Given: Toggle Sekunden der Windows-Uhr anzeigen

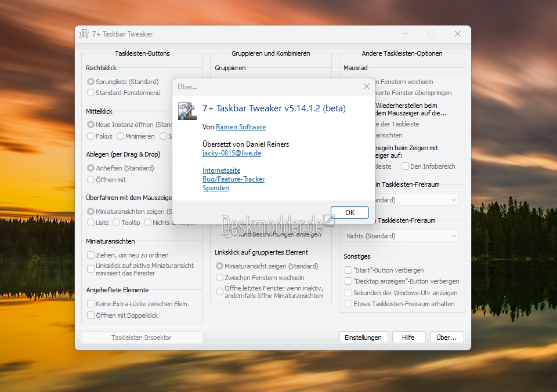Looking at the screenshot, I should pyautogui.click(x=349, y=293).
